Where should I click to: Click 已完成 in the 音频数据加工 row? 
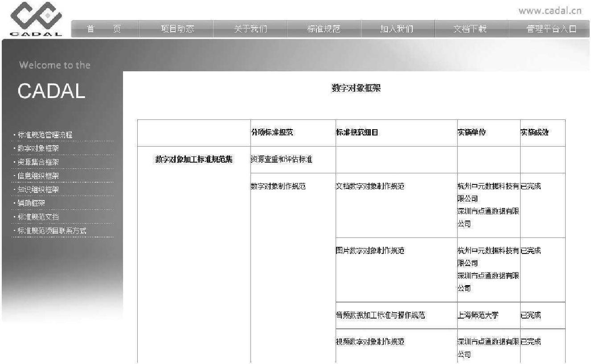point(531,315)
